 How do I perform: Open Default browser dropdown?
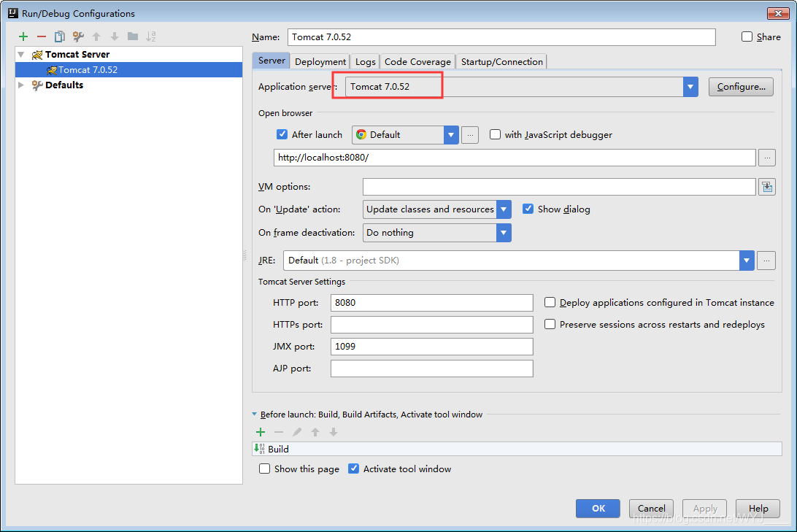point(451,135)
